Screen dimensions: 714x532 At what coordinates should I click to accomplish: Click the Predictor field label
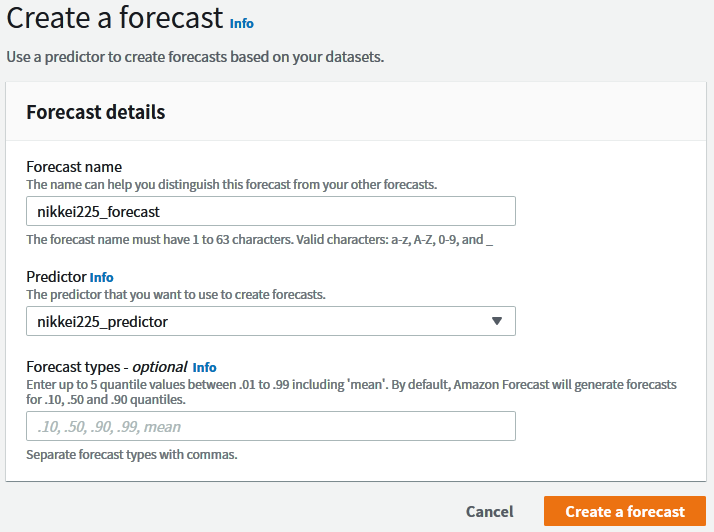pyautogui.click(x=56, y=276)
